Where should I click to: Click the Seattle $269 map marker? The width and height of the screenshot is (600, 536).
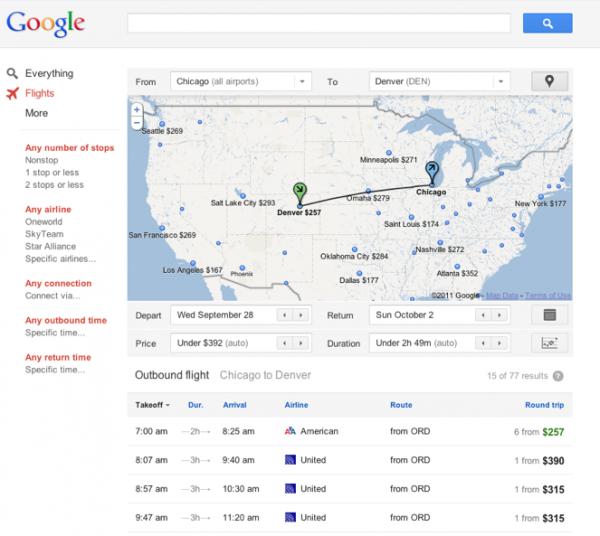click(x=162, y=124)
